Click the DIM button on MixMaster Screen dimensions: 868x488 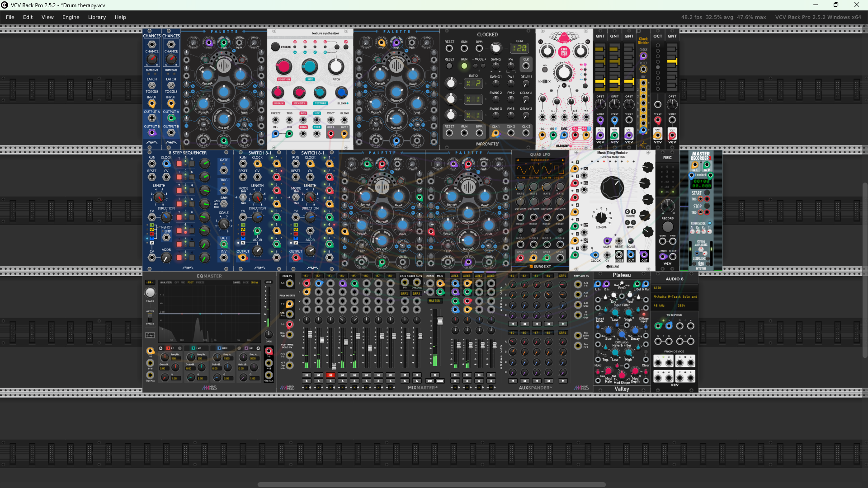point(430,381)
